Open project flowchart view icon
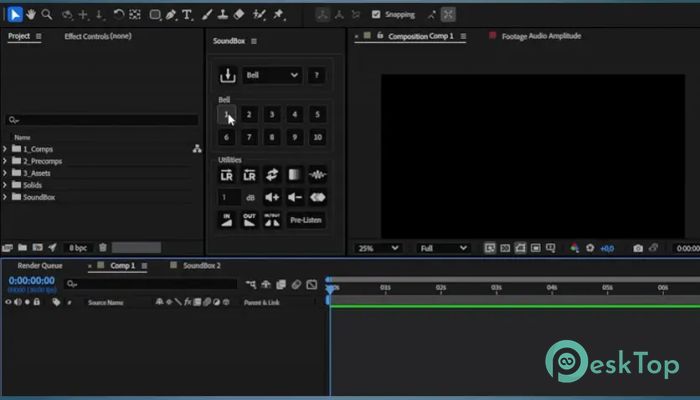Image resolution: width=700 pixels, height=400 pixels. (197, 149)
